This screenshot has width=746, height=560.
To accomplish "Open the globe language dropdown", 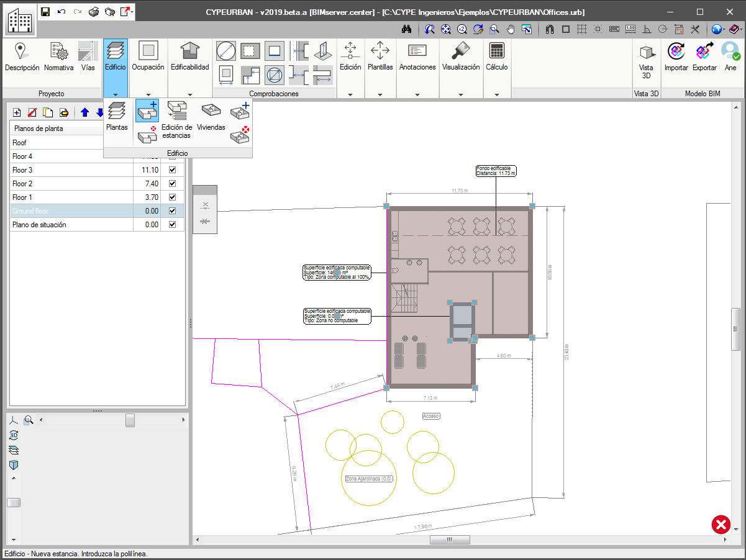I will [719, 29].
